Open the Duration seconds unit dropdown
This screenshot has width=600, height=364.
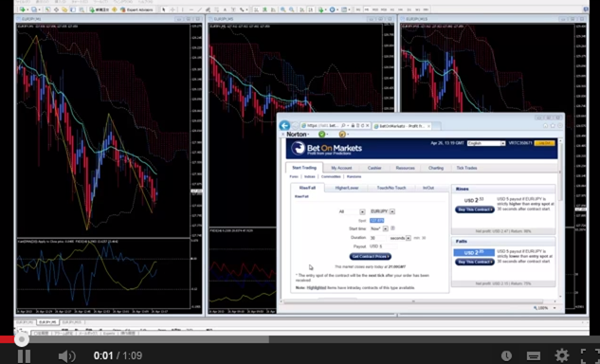[400, 238]
